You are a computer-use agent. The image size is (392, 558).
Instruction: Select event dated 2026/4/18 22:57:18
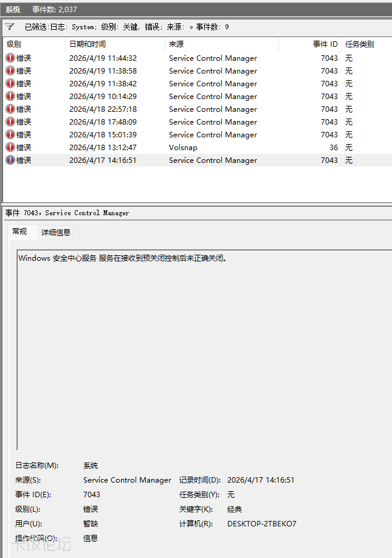(198, 109)
